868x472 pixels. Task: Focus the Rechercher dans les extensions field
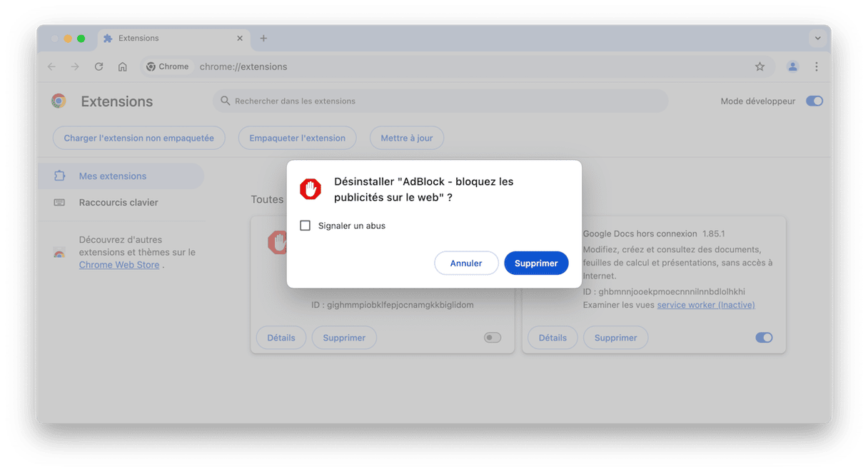tap(440, 101)
